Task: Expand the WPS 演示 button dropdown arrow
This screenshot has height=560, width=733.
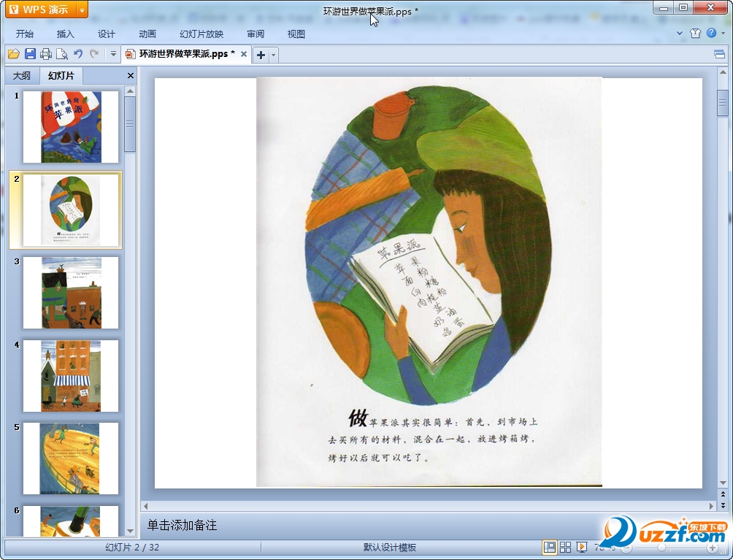Action: [82, 9]
